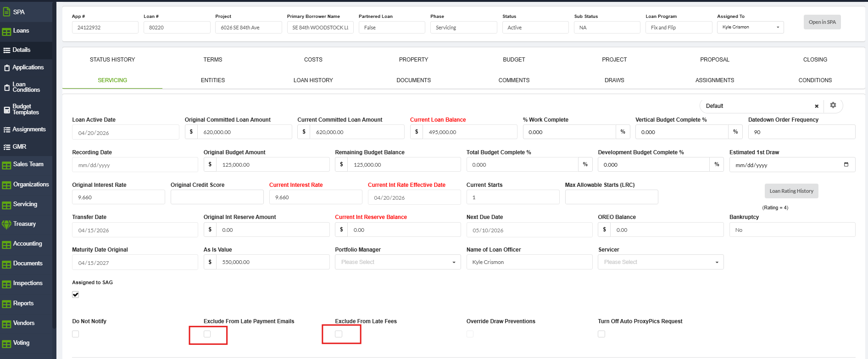Uncheck the Assigned to SAG checkbox
868x359 pixels.
pyautogui.click(x=76, y=295)
